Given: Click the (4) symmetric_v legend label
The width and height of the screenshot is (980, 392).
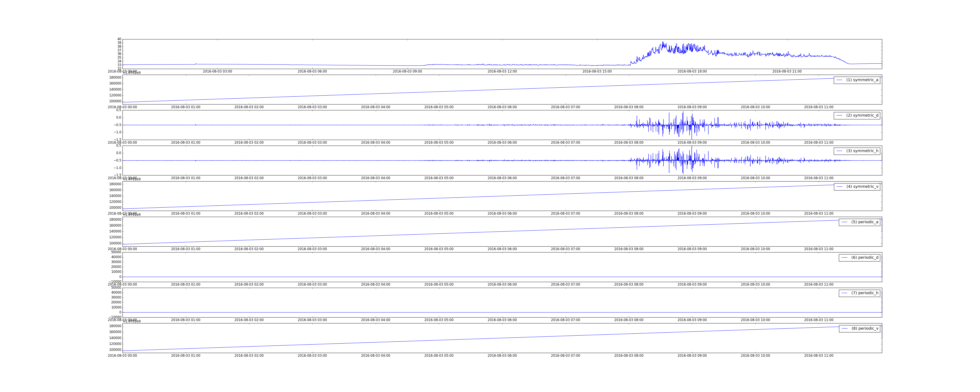Looking at the screenshot, I should [x=862, y=186].
